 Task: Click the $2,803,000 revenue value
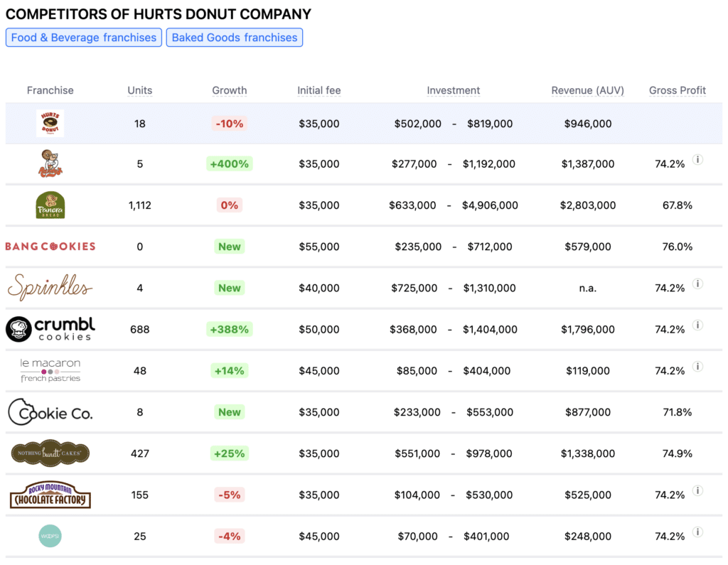[x=588, y=205]
